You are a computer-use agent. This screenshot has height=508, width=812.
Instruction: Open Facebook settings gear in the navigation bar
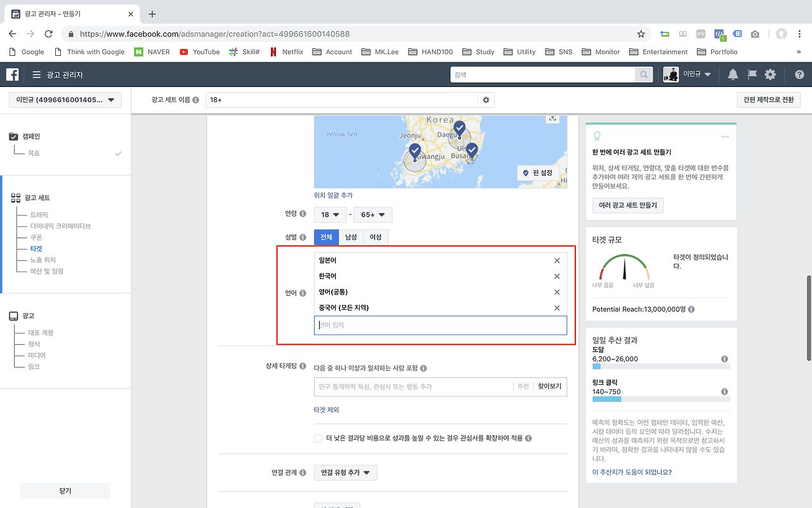pyautogui.click(x=769, y=74)
